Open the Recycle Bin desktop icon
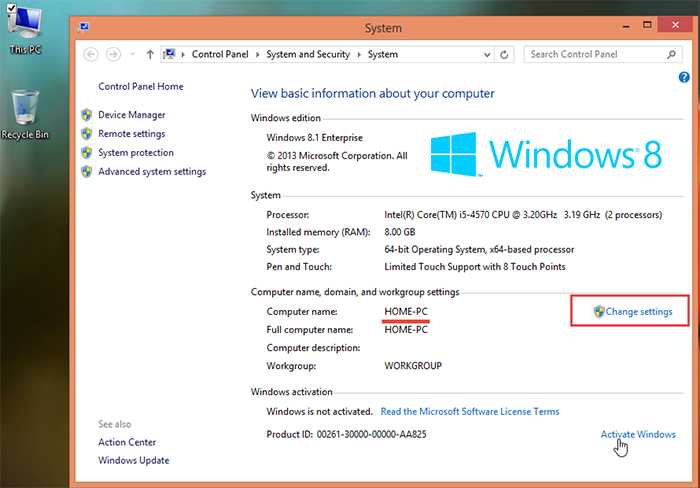This screenshot has width=700, height=488. 25,115
